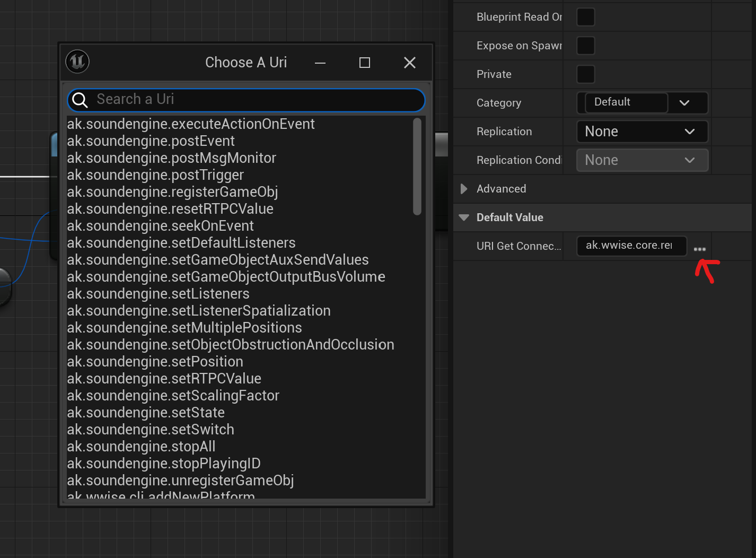
Task: Select ak.soundengine.stopAll
Action: click(142, 447)
